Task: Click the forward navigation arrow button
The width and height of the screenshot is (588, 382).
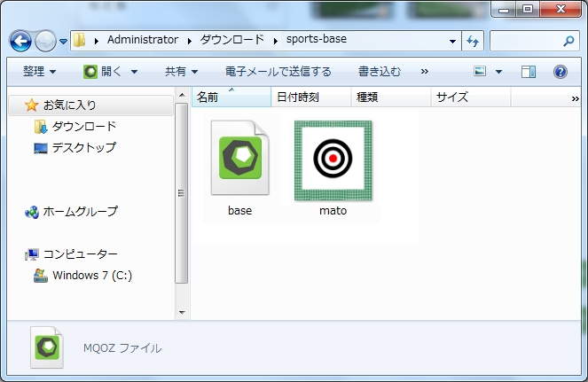Action: click(45, 41)
